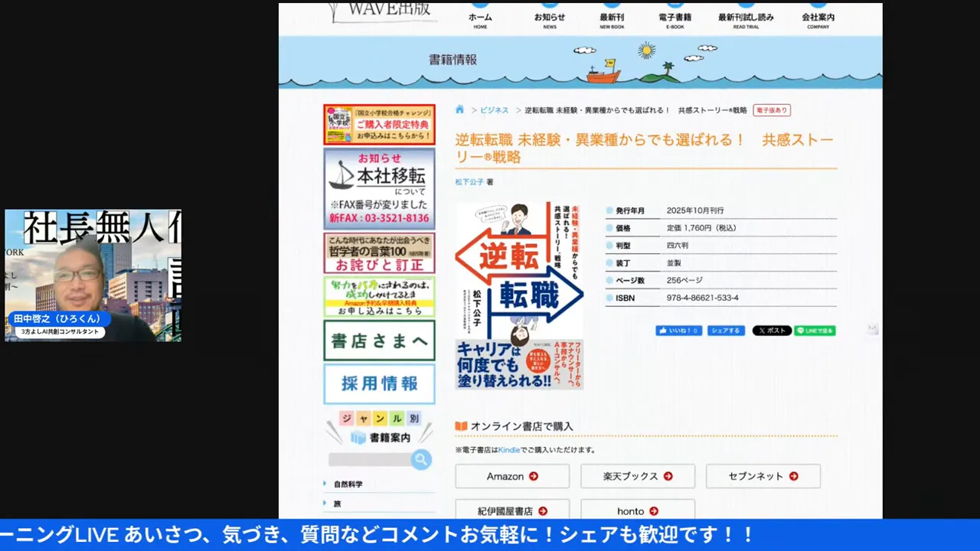
Task: Click the ジャンル別 書籍案内 heading
Action: coord(379,428)
